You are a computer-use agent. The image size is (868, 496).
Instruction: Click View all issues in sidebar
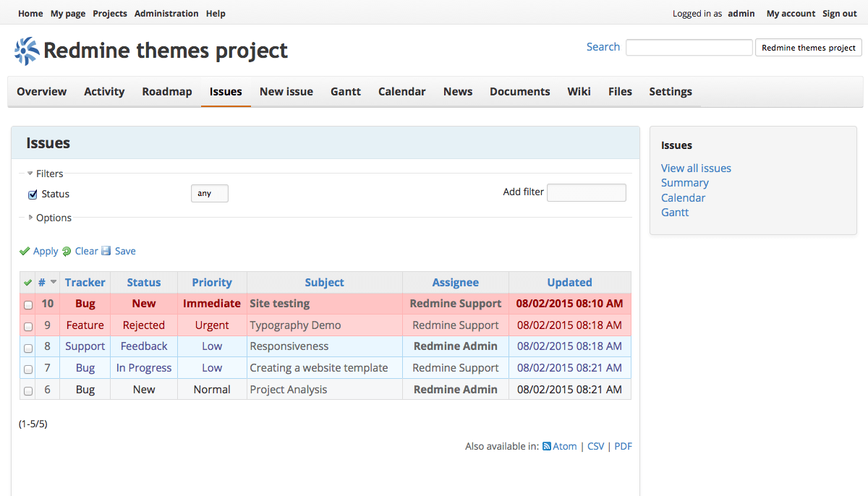pyautogui.click(x=696, y=168)
